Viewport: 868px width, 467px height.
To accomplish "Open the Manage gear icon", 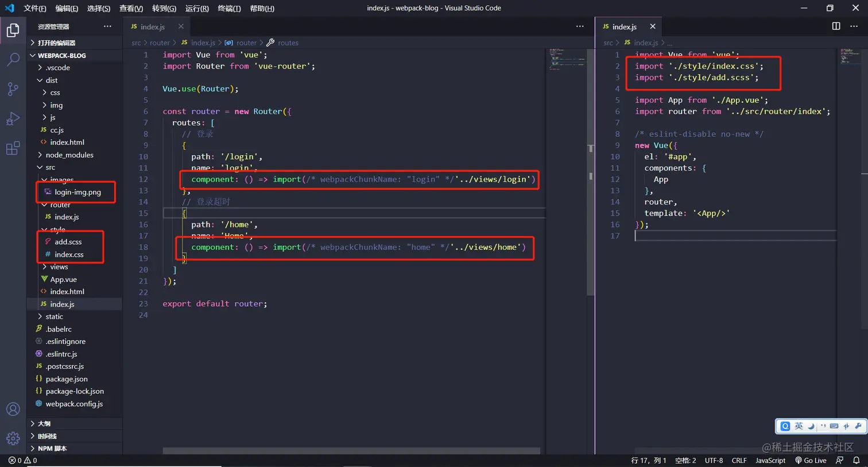I will coord(13,438).
